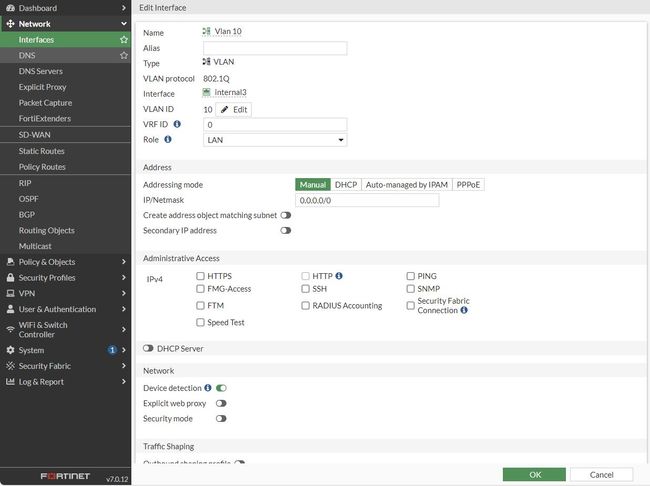
Task: Click the DNS favorite star icon
Action: (x=124, y=56)
